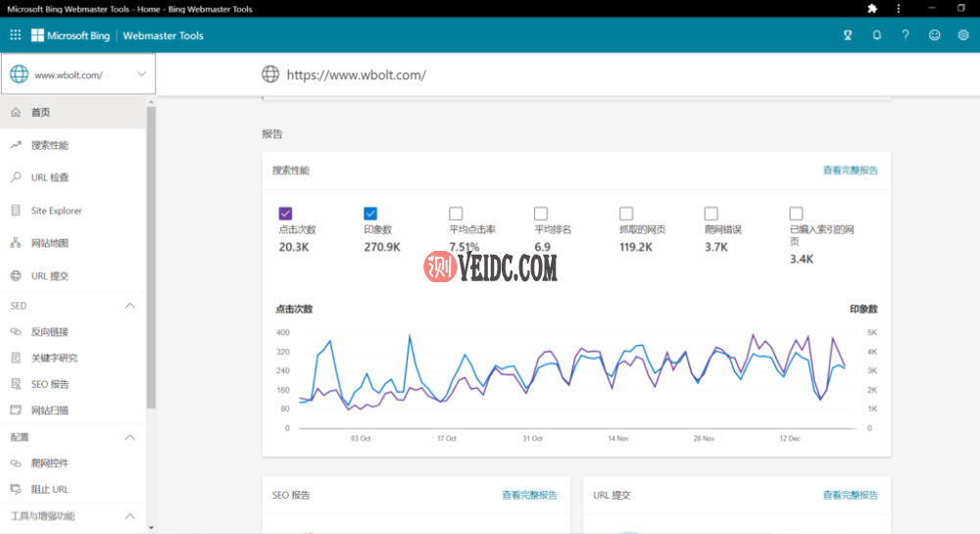Open 搜索性能 in the sidebar
980x534 pixels.
click(x=73, y=145)
